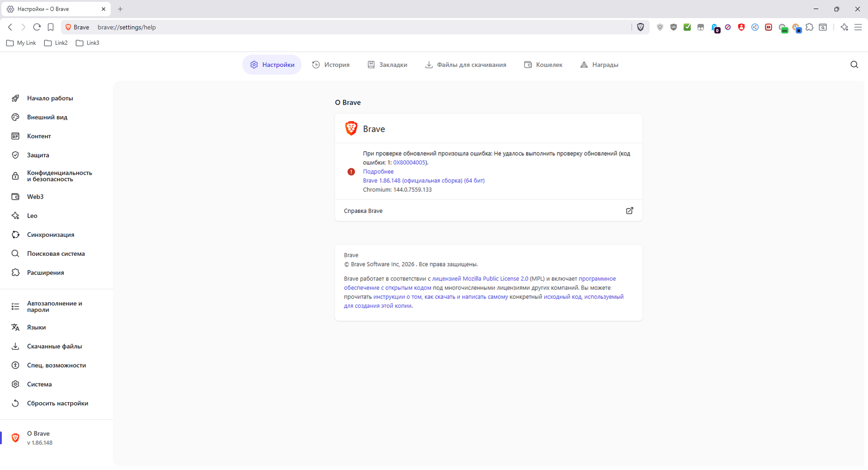Screen dimensions: 868x470
Task: Open the Mozilla Public License 2.0 link
Action: point(480,279)
